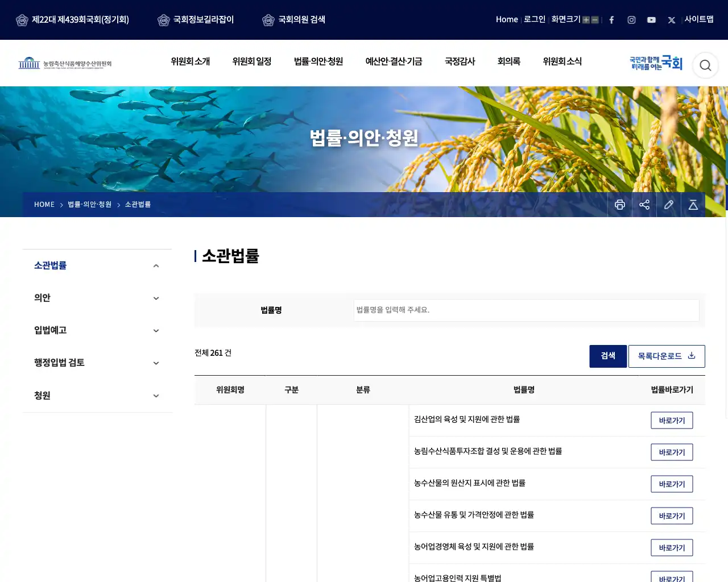The image size is (728, 582).
Task: Expand the 행정입법 검토 sidebar section
Action: click(97, 363)
